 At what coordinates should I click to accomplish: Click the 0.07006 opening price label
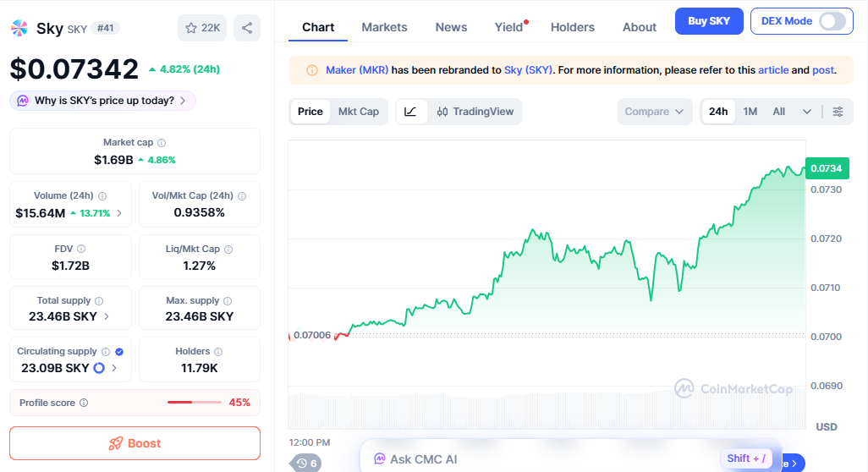click(x=311, y=335)
